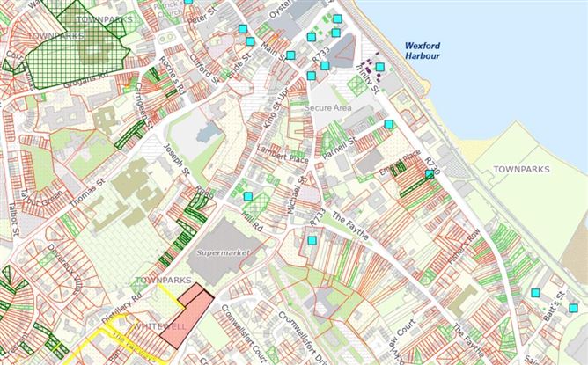The height and width of the screenshot is (365, 588).
Task: Click cyan marker near R733 and The Faythe
Action: point(312,240)
